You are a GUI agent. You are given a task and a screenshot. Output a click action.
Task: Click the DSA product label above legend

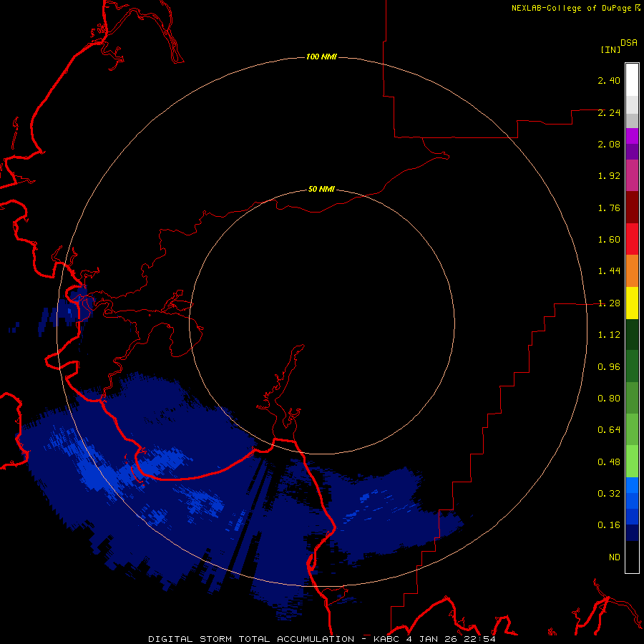pos(629,42)
